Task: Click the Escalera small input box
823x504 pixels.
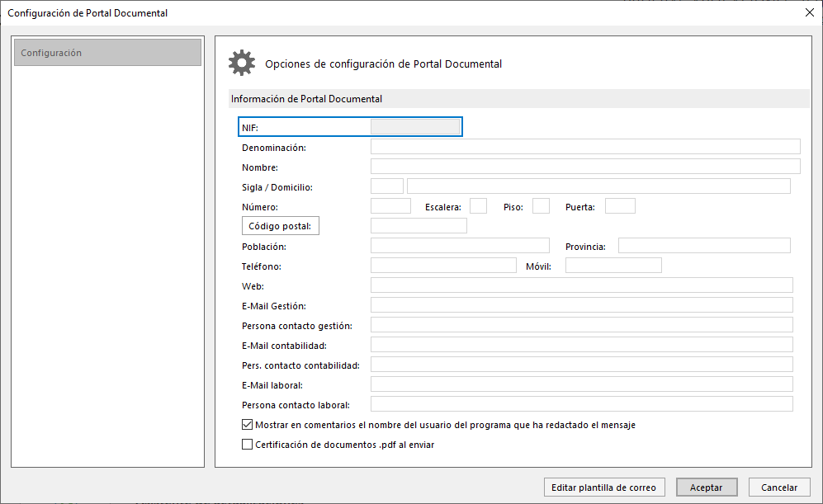Action: click(478, 206)
